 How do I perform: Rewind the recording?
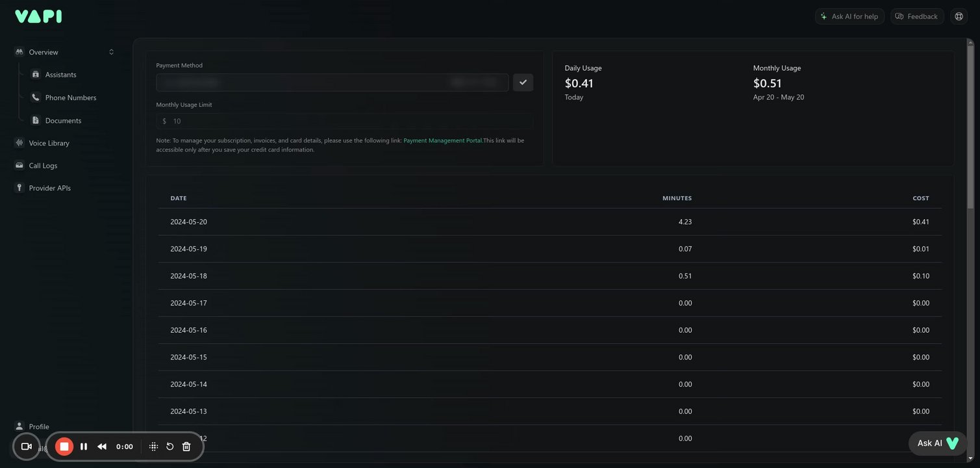tap(102, 447)
